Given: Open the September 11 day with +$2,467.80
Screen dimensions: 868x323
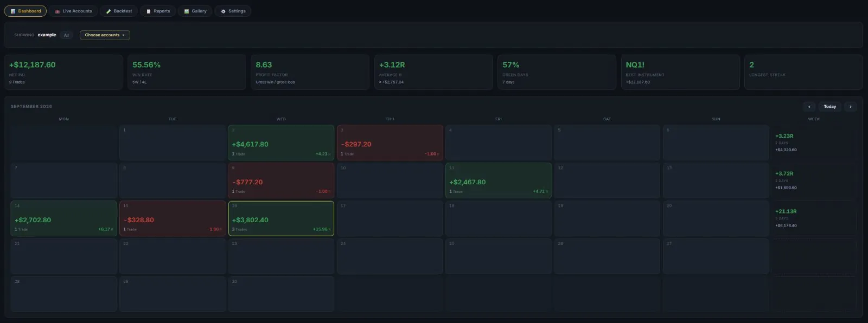Looking at the screenshot, I should (x=499, y=180).
